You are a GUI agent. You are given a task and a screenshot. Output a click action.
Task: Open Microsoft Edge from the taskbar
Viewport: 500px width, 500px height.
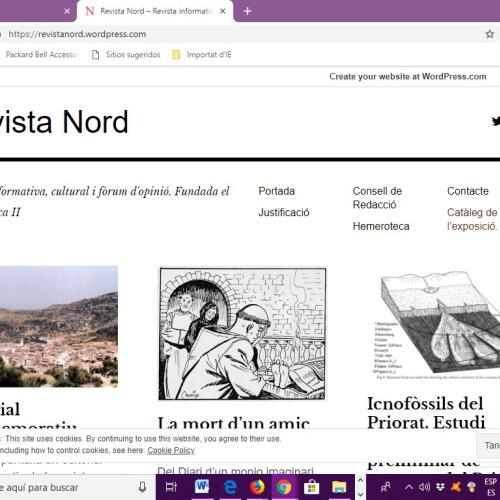[230, 487]
